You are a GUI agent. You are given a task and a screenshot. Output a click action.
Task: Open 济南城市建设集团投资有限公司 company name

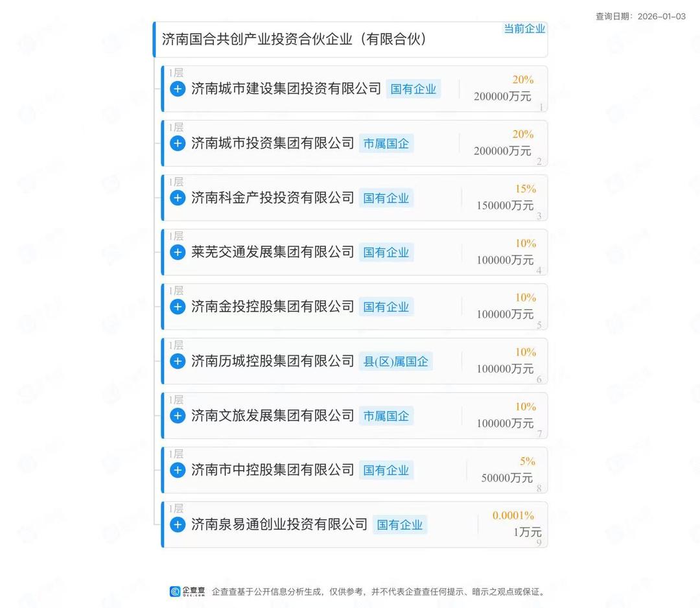[x=286, y=89]
